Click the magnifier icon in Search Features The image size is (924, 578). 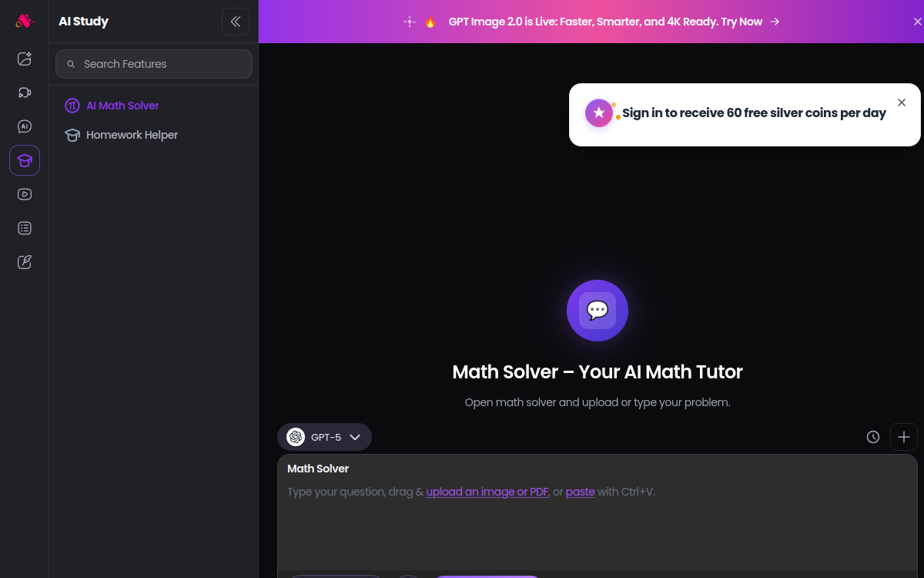(x=72, y=65)
